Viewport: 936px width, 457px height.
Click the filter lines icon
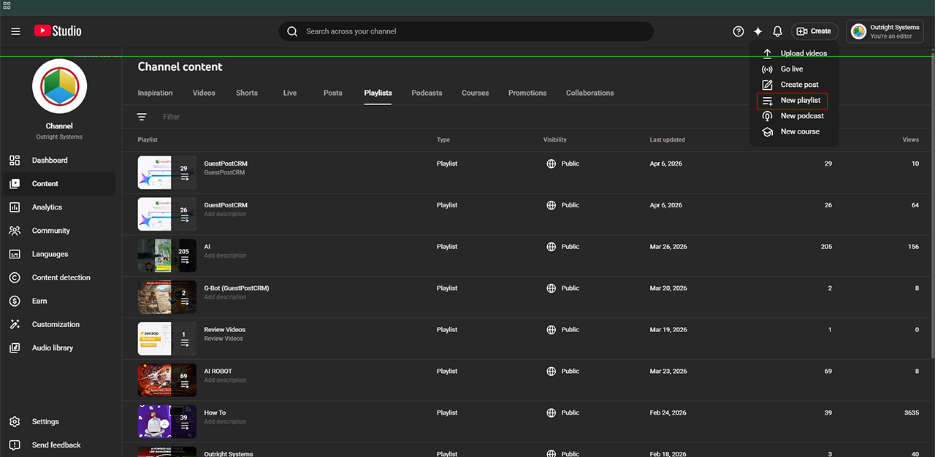[141, 117]
